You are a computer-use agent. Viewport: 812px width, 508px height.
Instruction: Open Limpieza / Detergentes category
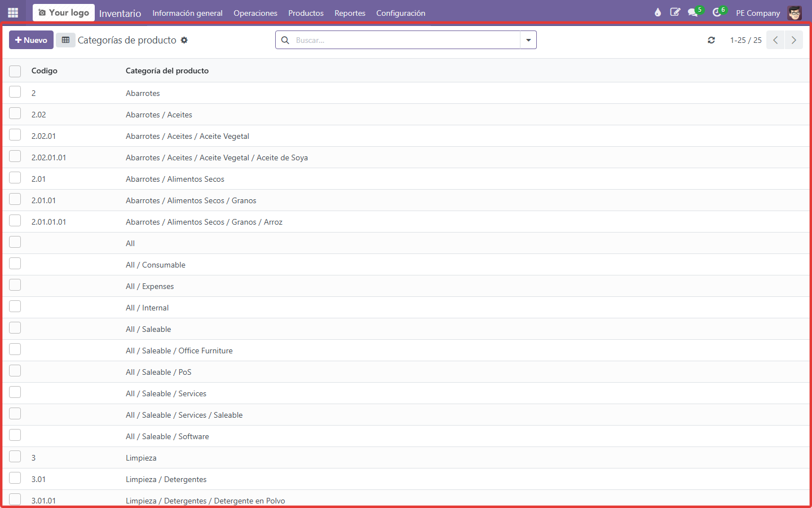point(166,479)
